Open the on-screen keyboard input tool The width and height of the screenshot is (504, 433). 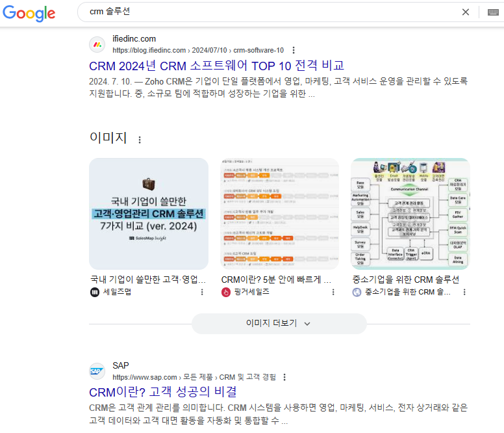coord(493,12)
